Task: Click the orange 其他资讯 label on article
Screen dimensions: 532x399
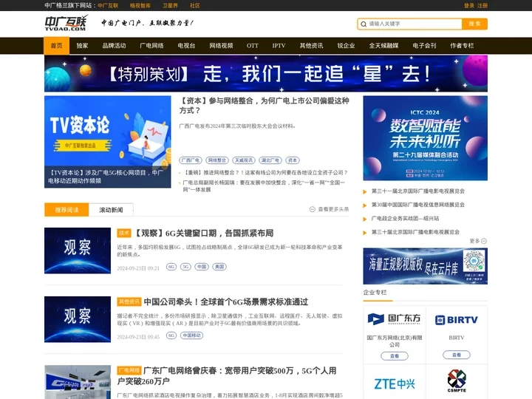Action: (x=129, y=301)
